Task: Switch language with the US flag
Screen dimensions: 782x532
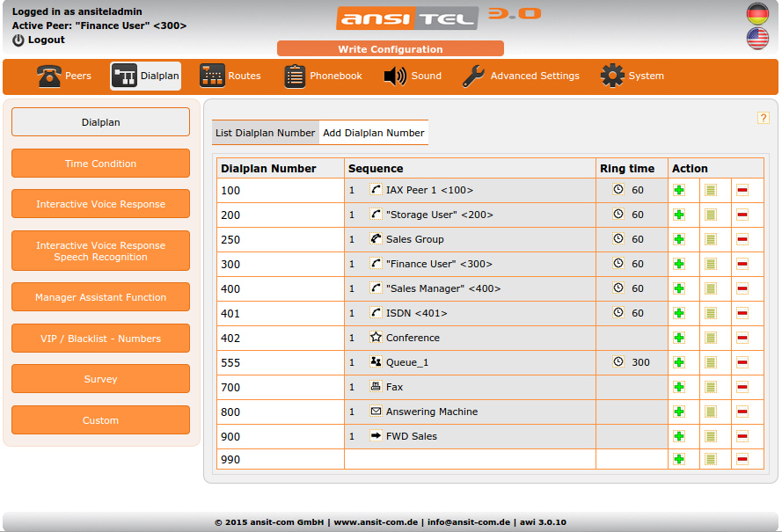Action: (757, 38)
